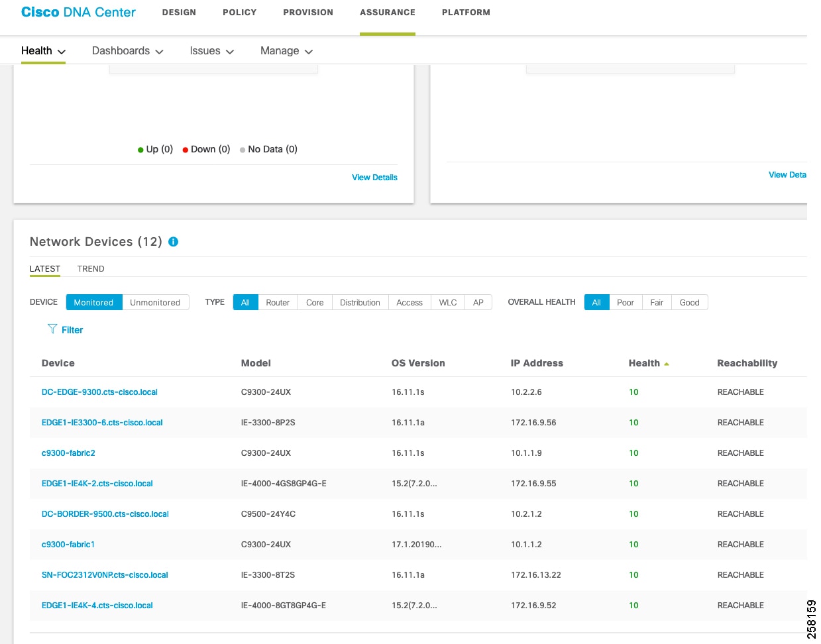Screen dimensions: 821x644
Task: Show only Poor health devices
Action: [x=626, y=302]
